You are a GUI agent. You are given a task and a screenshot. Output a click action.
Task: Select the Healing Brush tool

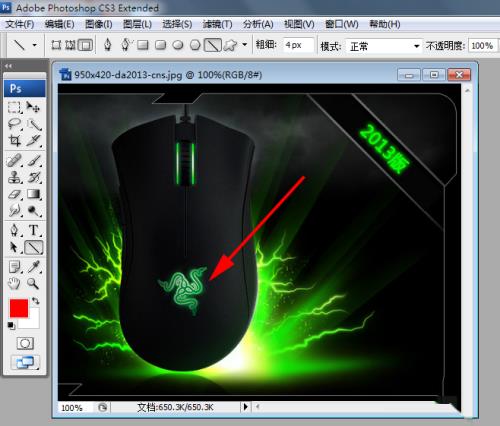[x=14, y=161]
